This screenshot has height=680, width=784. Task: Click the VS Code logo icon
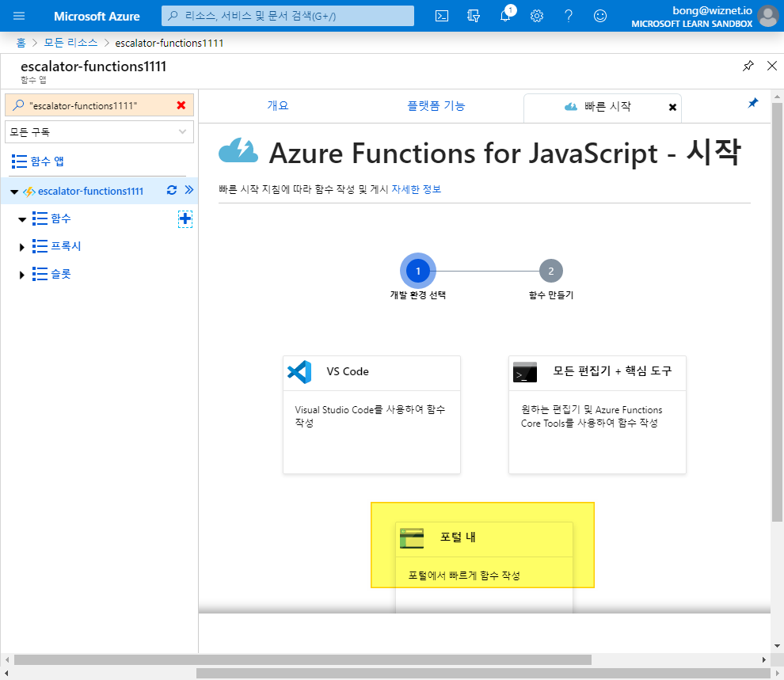(x=299, y=372)
